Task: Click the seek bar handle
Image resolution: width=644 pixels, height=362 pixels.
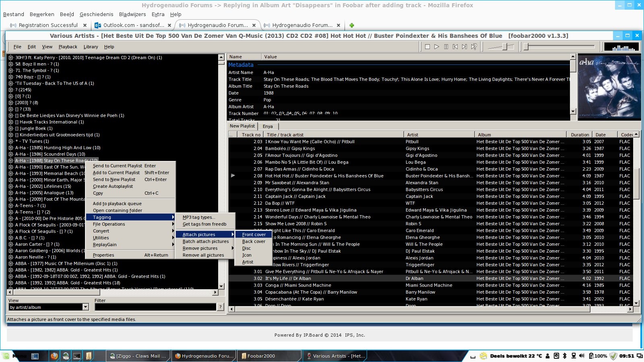Action: pos(526,47)
